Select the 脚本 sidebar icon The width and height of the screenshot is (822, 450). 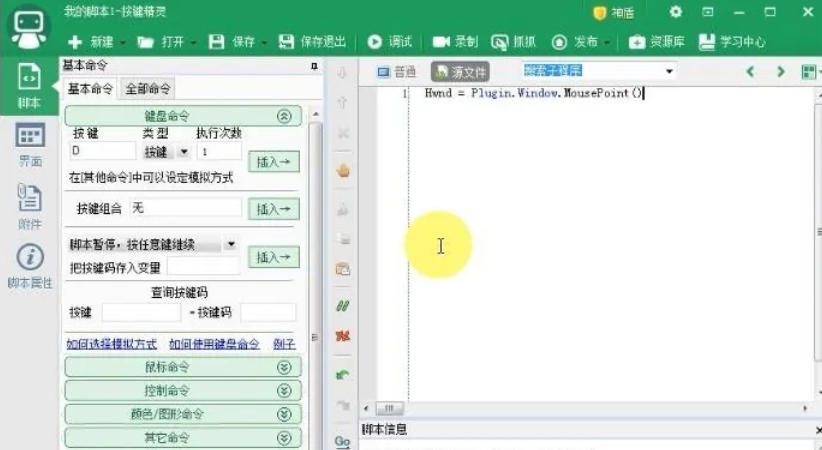[29, 85]
